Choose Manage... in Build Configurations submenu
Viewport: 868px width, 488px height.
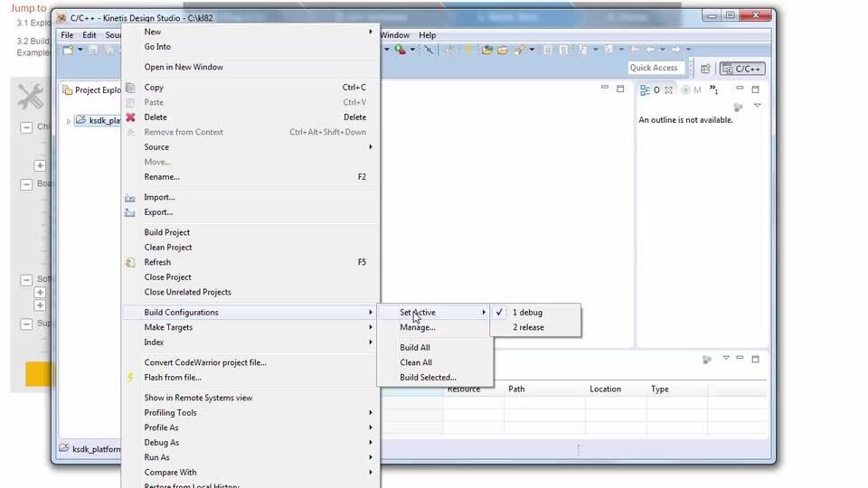(435, 327)
